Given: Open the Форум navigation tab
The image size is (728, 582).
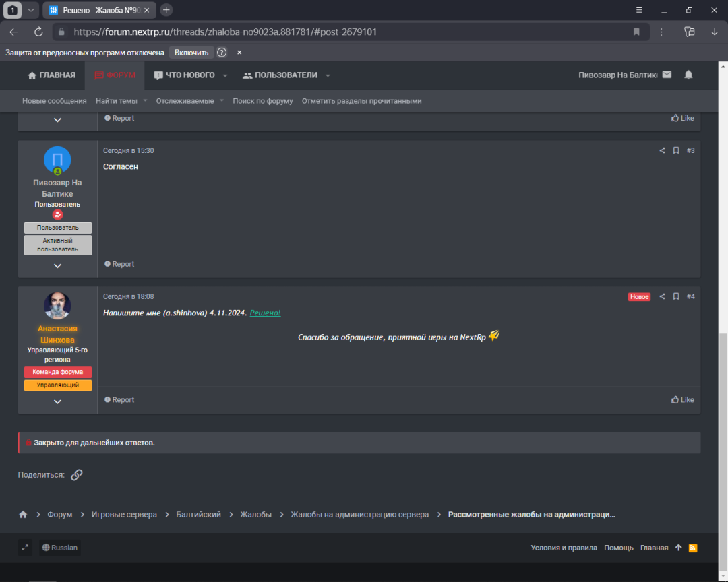Looking at the screenshot, I should click(115, 75).
